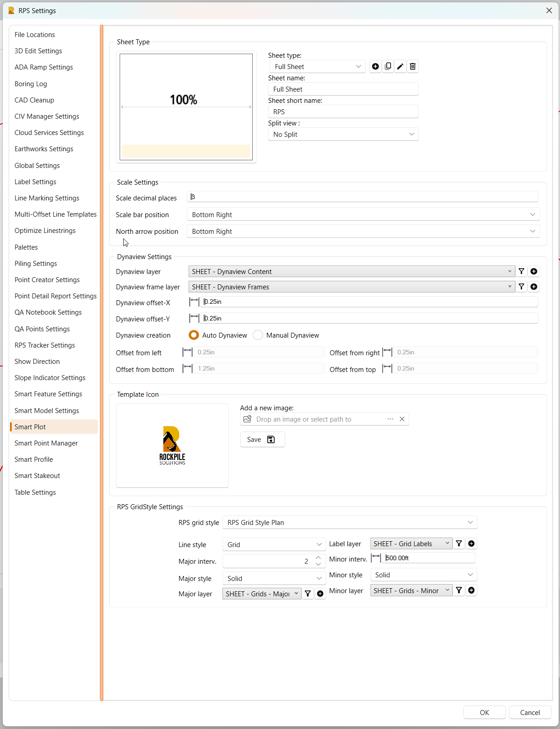The width and height of the screenshot is (560, 729).
Task: Open the Split view dropdown
Action: (343, 134)
